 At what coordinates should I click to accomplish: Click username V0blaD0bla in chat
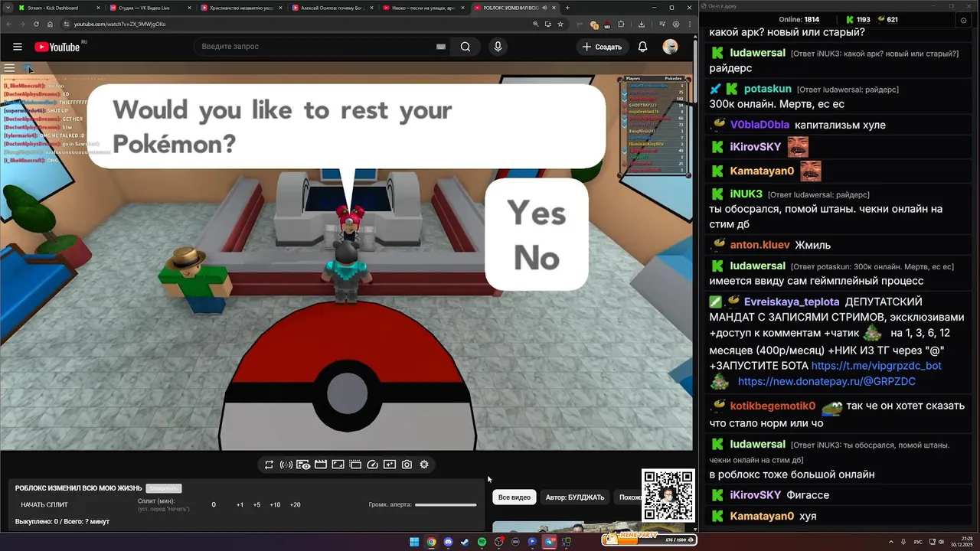[x=759, y=125]
